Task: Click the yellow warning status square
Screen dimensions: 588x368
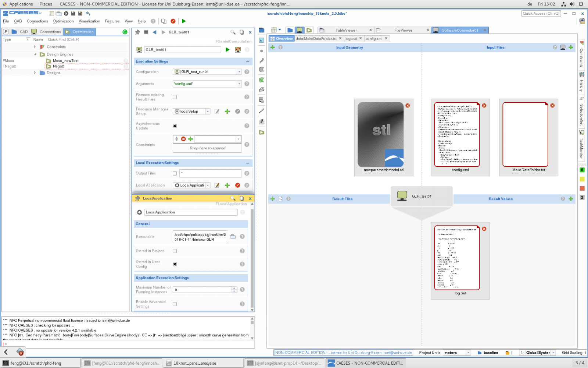Action: [x=582, y=179]
